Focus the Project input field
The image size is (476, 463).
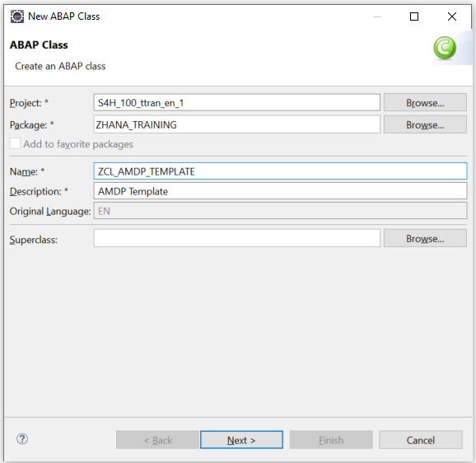[237, 103]
